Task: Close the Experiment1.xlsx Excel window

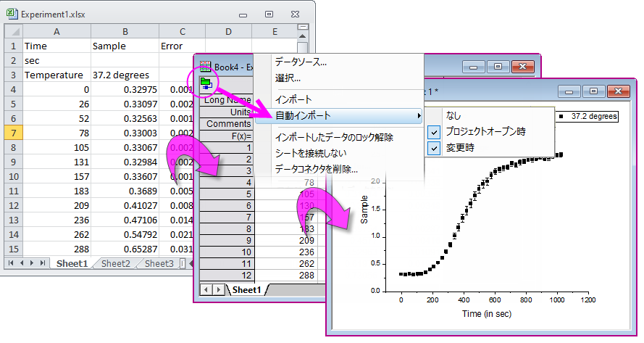Action: pyautogui.click(x=295, y=15)
